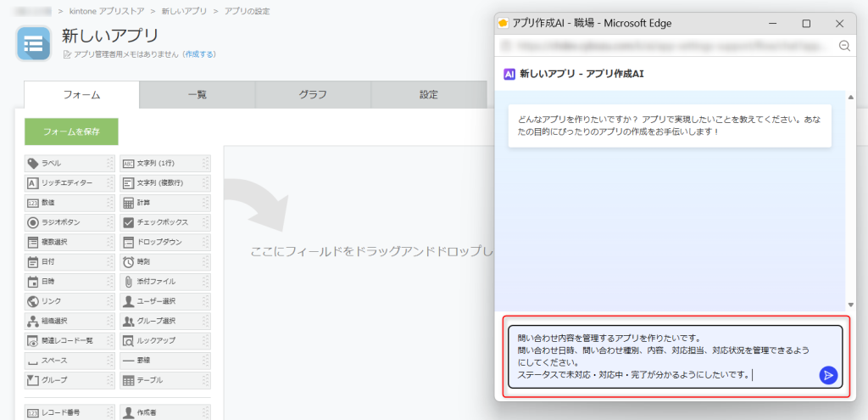Screen dimensions: 868x420
Task: Choose the 添付ファイル field
Action: 165,282
